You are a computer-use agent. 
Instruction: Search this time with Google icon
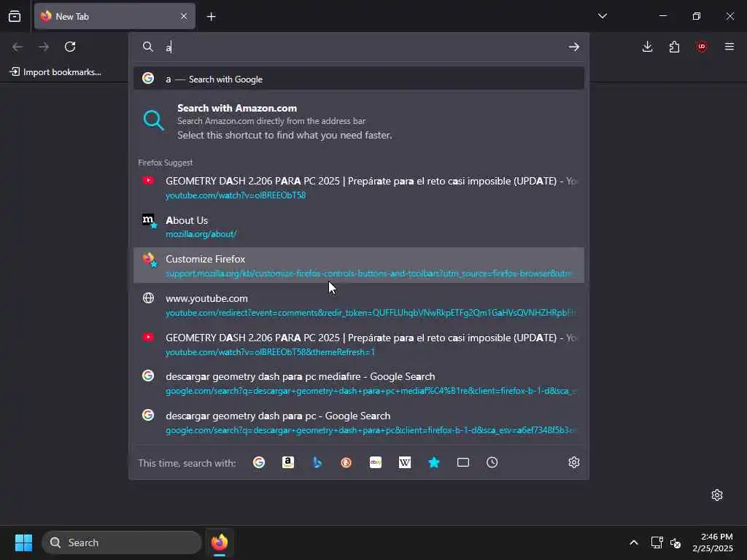click(259, 462)
